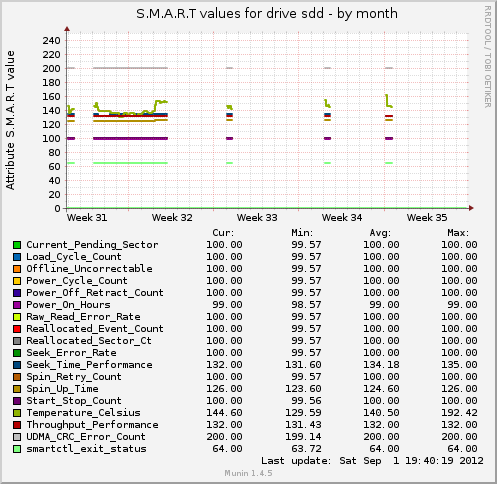Click the Load_Cycle_Count label
The height and width of the screenshot is (484, 497).
74,257
